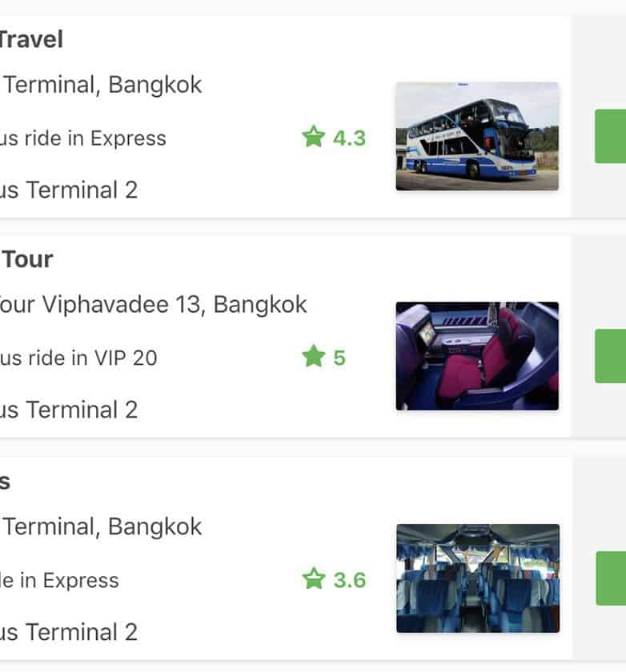
Task: Click the 3.6 rating score
Action: coord(349,580)
